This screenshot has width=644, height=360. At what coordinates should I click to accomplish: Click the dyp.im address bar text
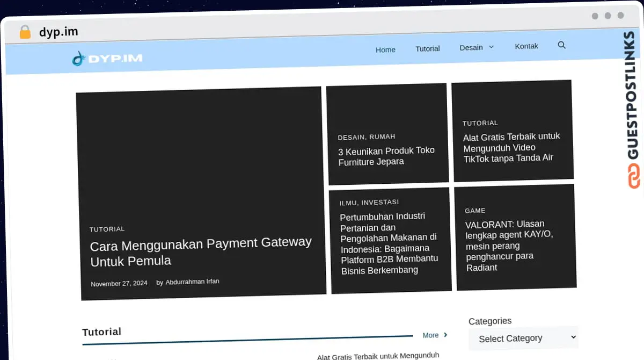point(58,32)
